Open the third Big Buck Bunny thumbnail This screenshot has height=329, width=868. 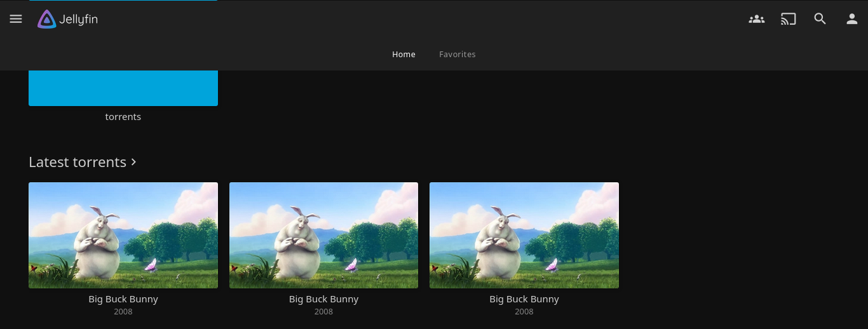pos(524,235)
